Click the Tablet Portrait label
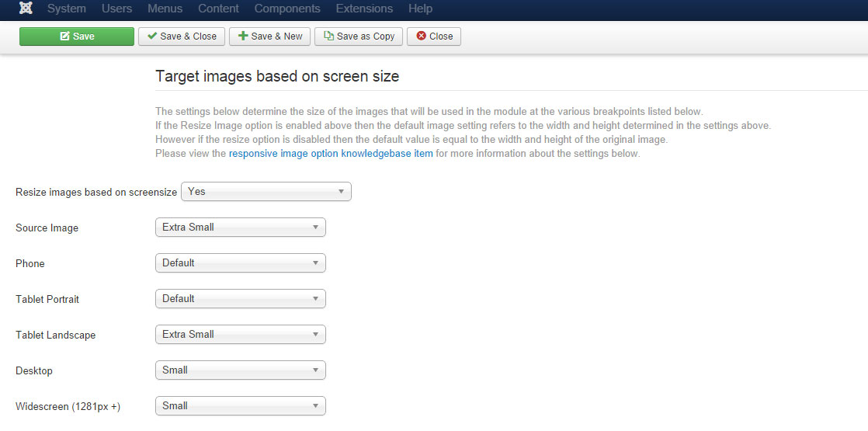 [47, 299]
